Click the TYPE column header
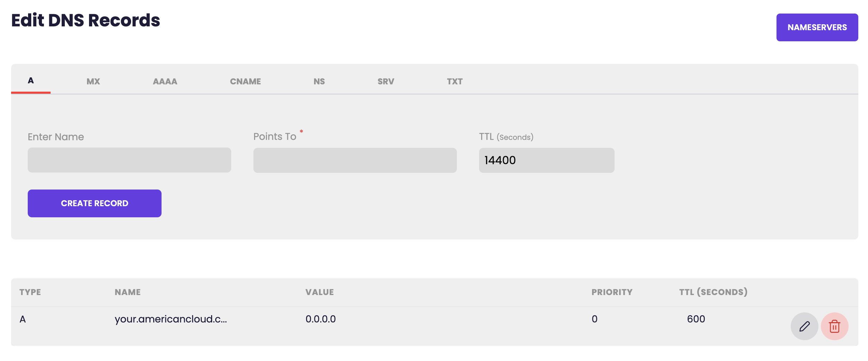The image size is (868, 361). (x=30, y=292)
